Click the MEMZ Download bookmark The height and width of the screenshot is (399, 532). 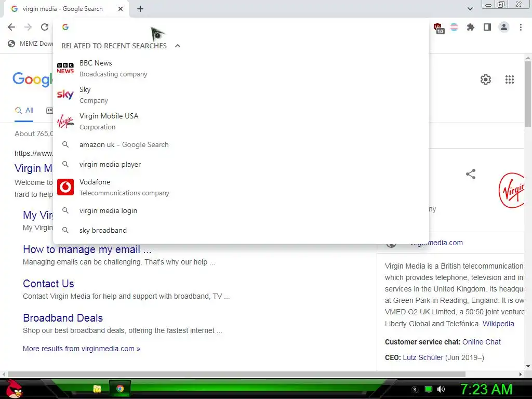(x=30, y=44)
